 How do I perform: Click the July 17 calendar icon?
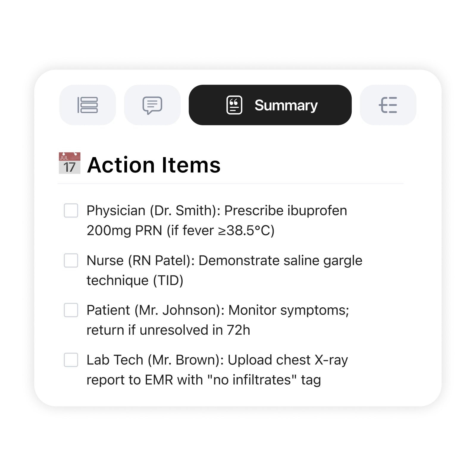pyautogui.click(x=70, y=163)
